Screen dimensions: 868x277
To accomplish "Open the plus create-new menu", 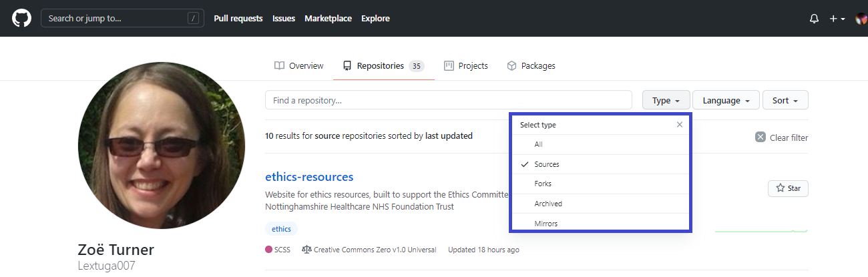I will 837,19.
